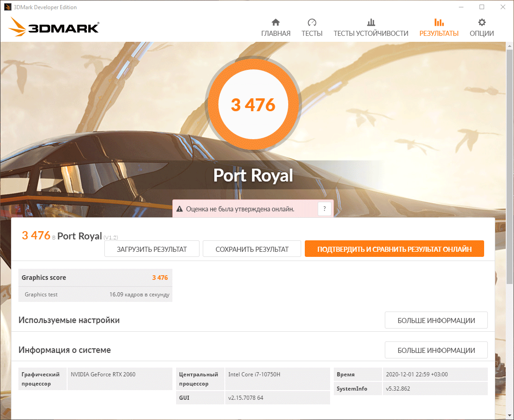Image resolution: width=514 pixels, height=420 pixels.
Task: Click the Port Royal title text
Action: 253,175
